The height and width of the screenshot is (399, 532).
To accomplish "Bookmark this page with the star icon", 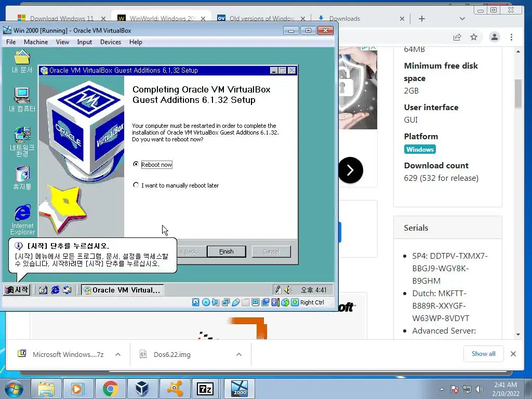I will (x=474, y=37).
